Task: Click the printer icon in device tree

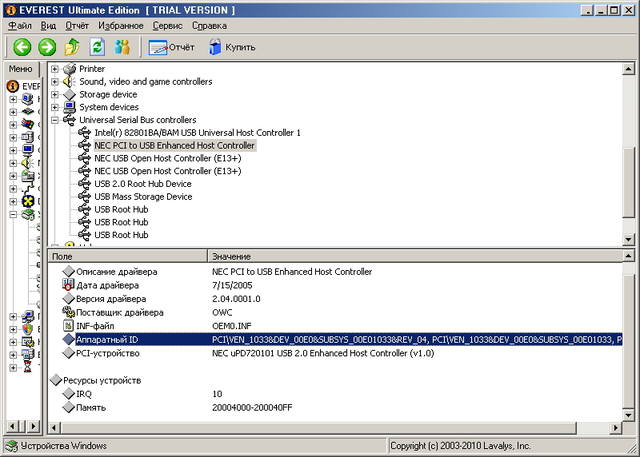Action: click(x=69, y=69)
